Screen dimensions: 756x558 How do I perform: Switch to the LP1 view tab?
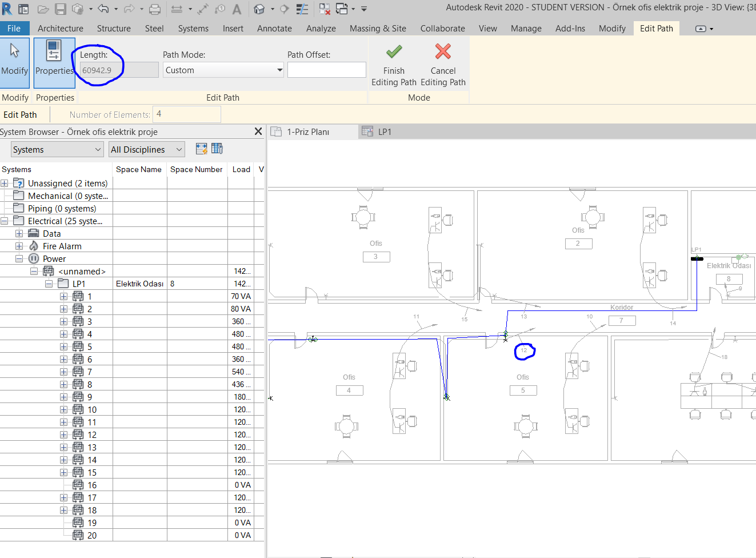385,132
